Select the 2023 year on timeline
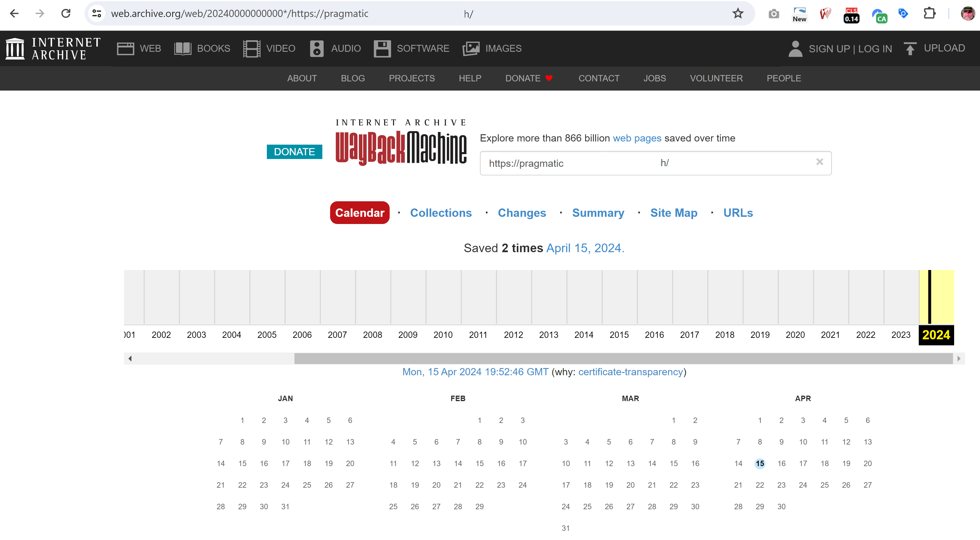Viewport: 980px width, 540px height. click(900, 335)
